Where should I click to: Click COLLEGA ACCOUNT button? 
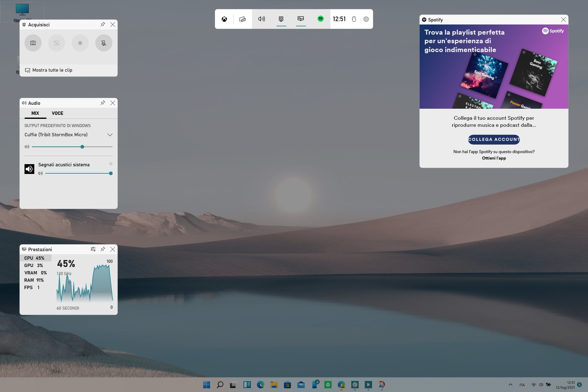(x=494, y=139)
